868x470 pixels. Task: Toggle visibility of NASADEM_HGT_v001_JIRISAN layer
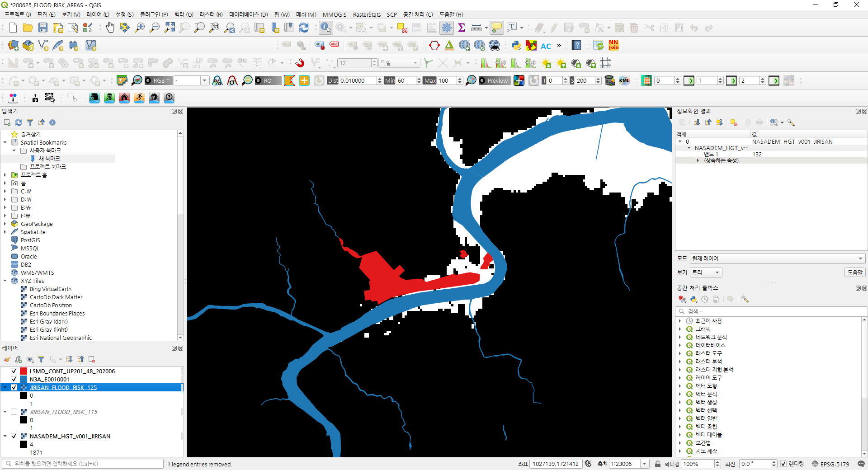[x=14, y=436]
